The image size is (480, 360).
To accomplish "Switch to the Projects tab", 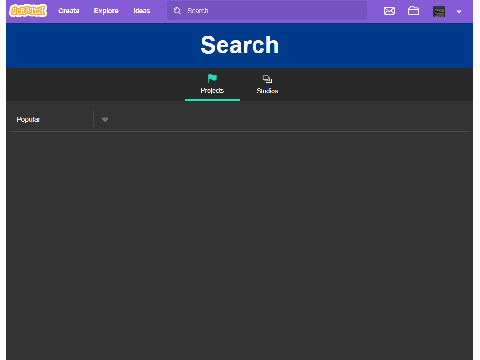I will [x=212, y=85].
